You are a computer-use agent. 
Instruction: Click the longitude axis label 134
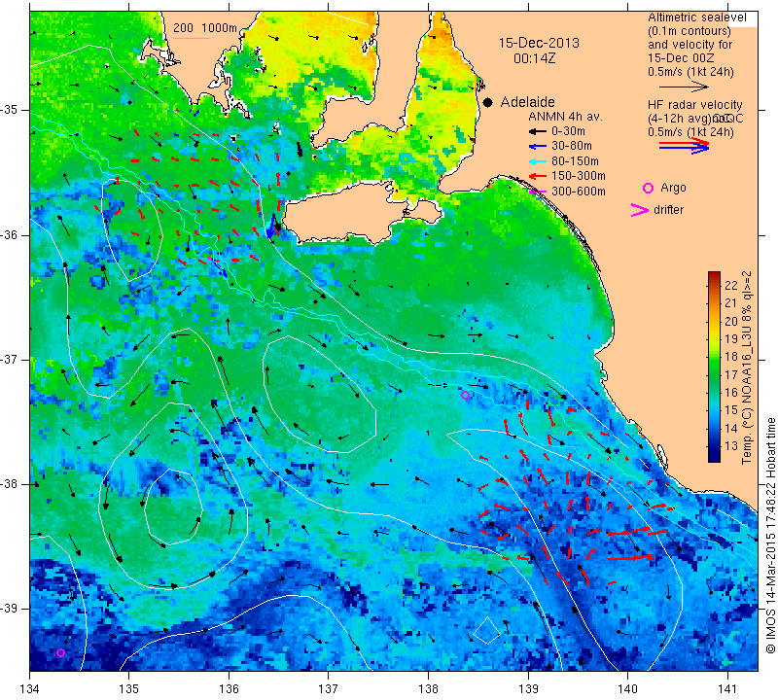(x=30, y=689)
